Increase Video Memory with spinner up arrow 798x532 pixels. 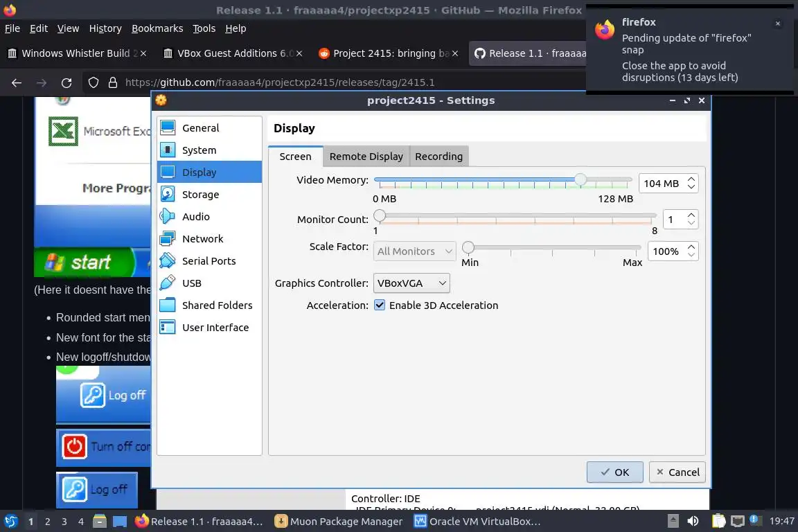[691, 179]
